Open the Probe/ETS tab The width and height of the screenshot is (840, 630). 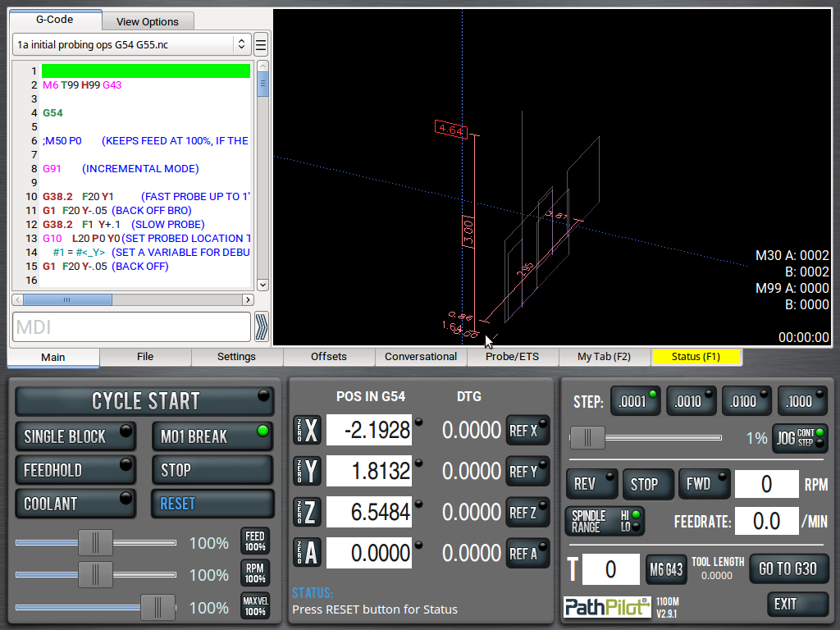(x=512, y=357)
